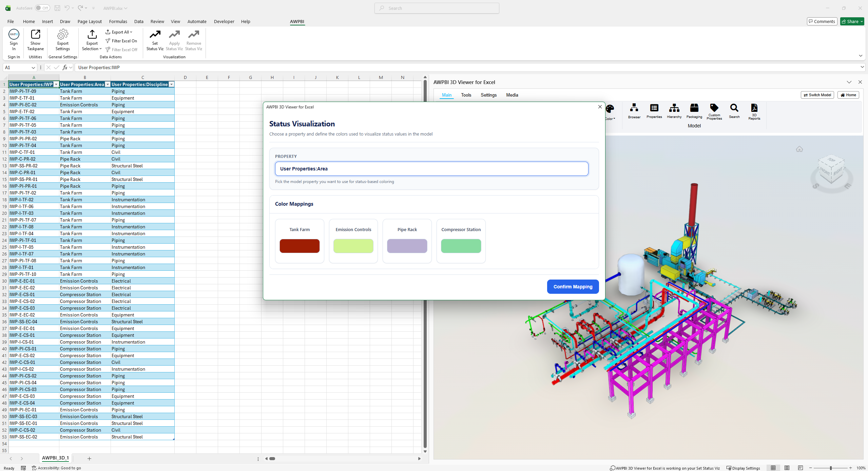Pick the Emission Controls color swatch
The height and width of the screenshot is (471, 868).
(x=353, y=246)
